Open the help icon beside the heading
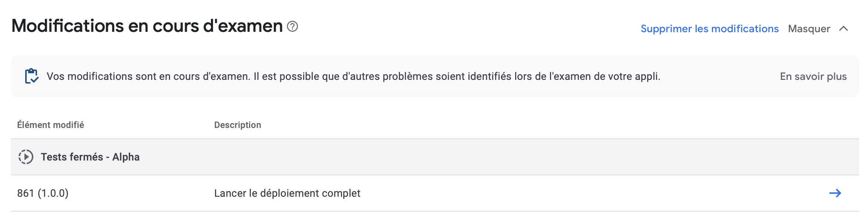This screenshot has width=868, height=216. (292, 27)
